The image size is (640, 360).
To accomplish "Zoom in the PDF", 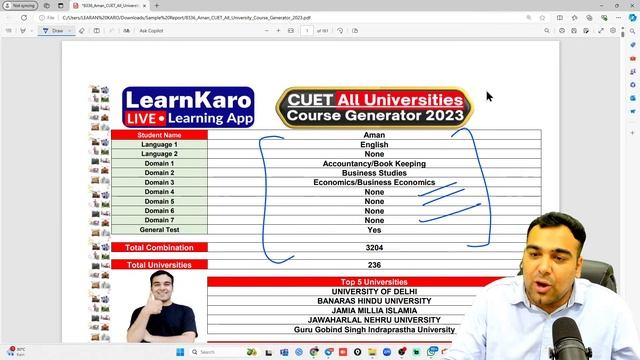I will (278, 31).
